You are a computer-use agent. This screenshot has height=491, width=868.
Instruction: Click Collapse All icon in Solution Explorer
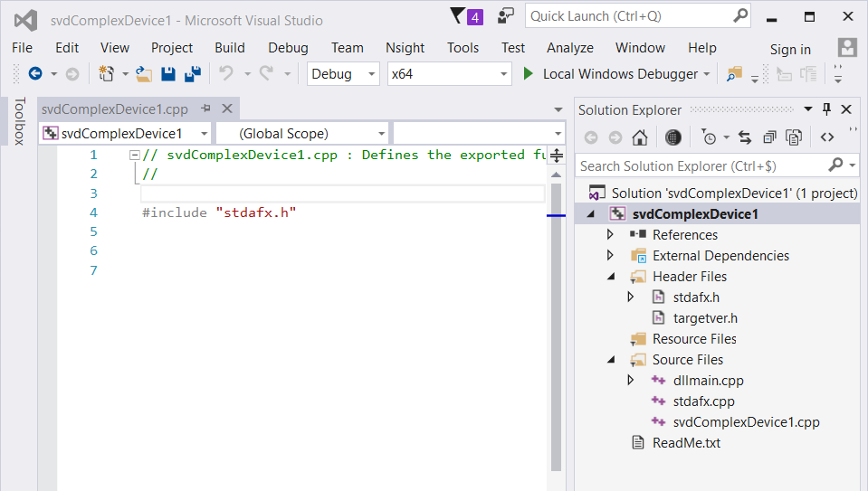pyautogui.click(x=769, y=137)
